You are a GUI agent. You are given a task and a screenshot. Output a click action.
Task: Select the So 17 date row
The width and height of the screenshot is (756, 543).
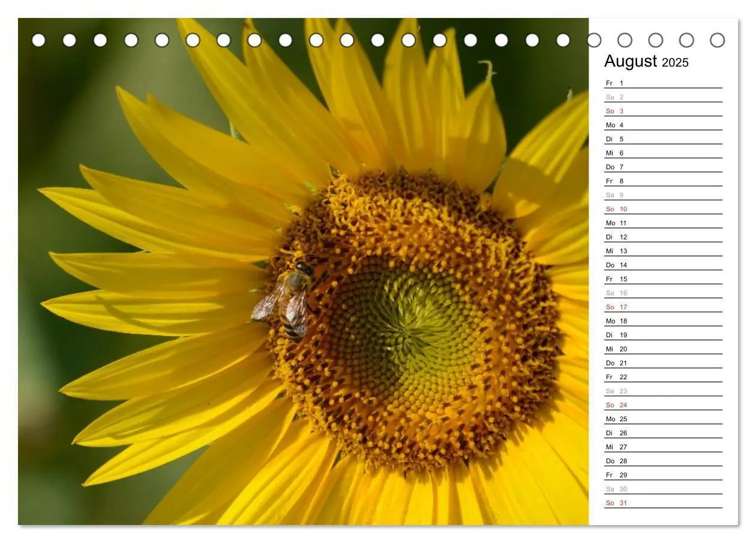[x=663, y=307]
